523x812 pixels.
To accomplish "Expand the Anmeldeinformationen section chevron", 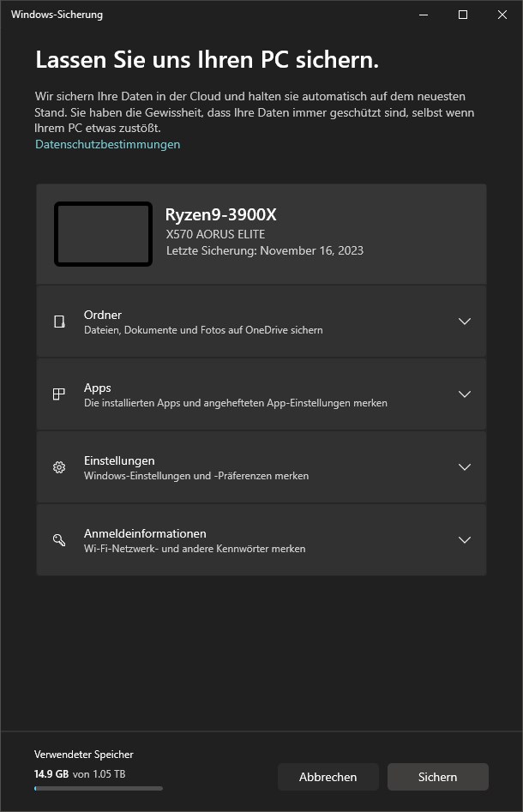I will (465, 540).
